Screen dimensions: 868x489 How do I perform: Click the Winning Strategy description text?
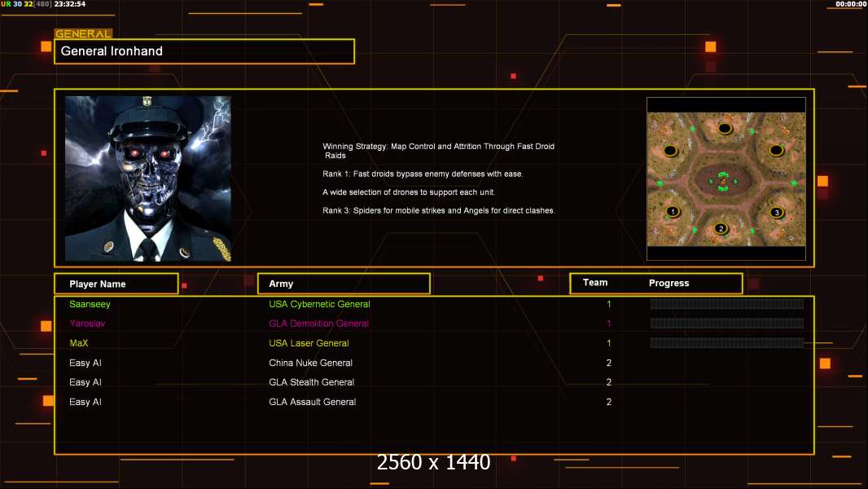click(x=438, y=151)
